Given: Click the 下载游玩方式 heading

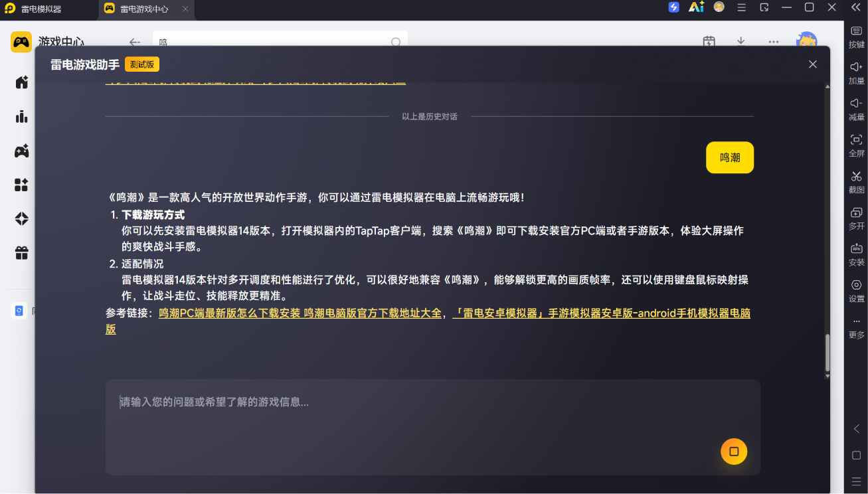Looking at the screenshot, I should [x=153, y=215].
